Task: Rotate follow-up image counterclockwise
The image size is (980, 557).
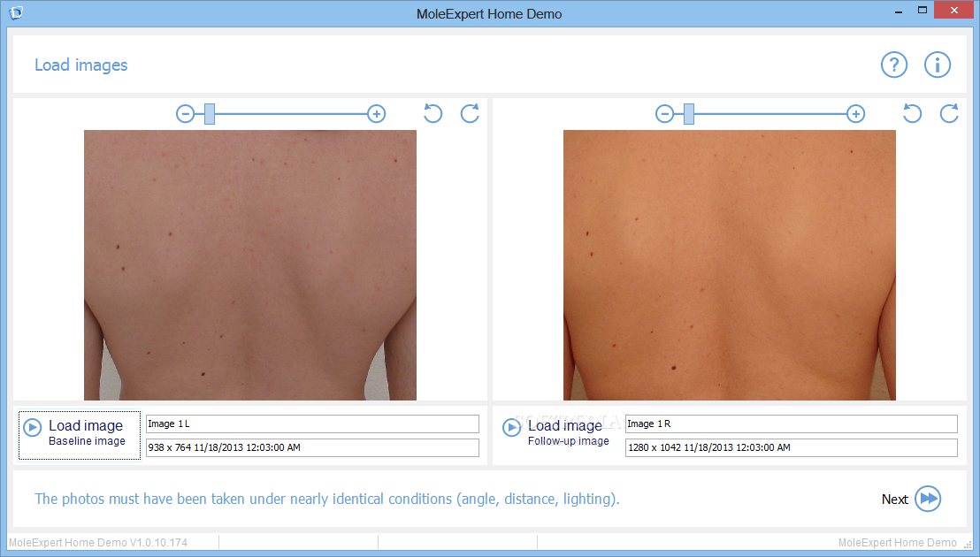Action: coord(912,113)
